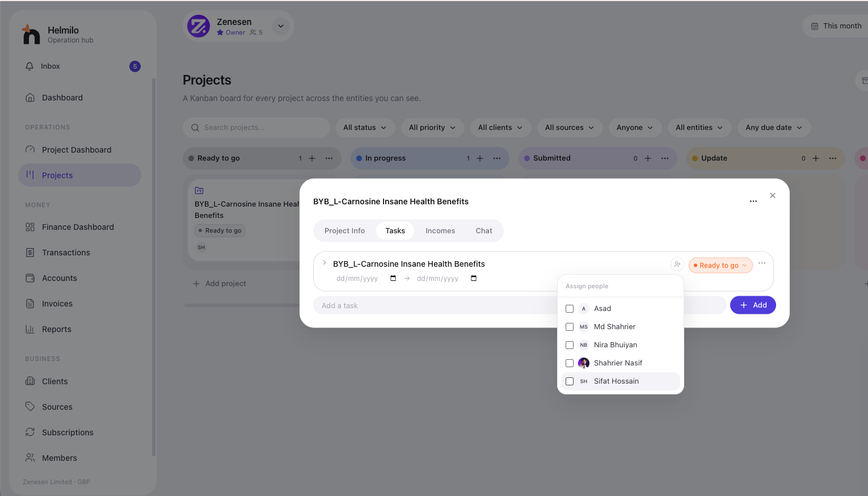Add project to In progress column
Screen dimensions: 868x496
(480, 158)
